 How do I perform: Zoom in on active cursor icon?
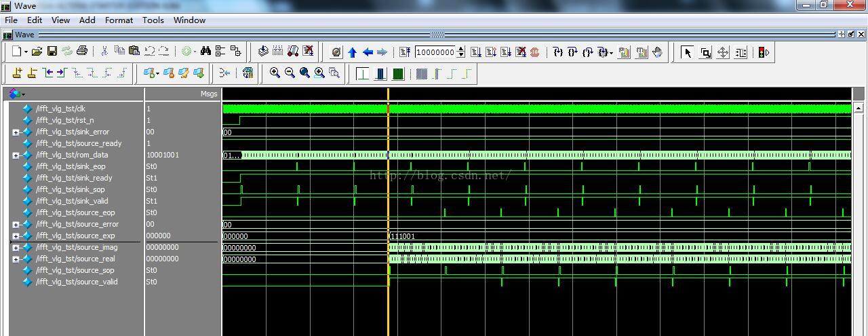coord(319,73)
